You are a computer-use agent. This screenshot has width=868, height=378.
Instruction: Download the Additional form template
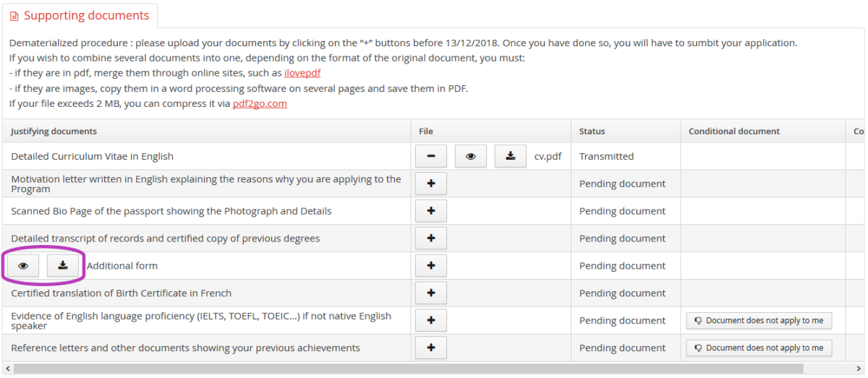pos(63,266)
